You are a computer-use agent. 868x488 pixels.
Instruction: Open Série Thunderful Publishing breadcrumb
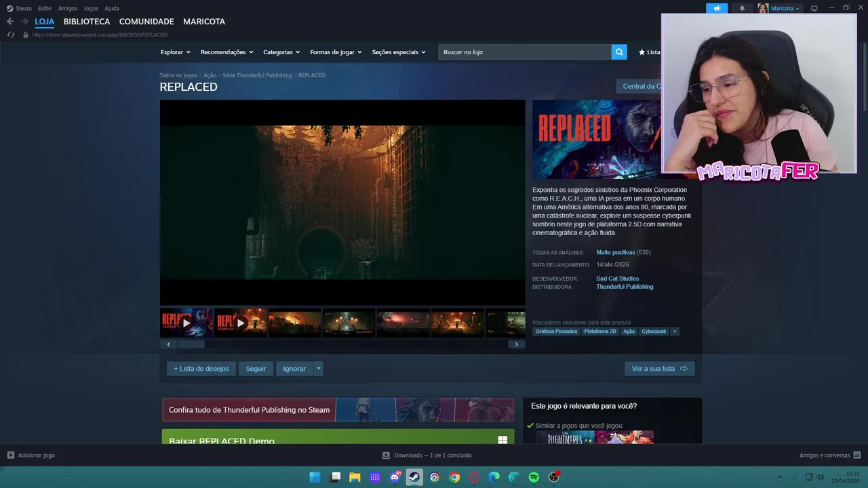[x=257, y=75]
